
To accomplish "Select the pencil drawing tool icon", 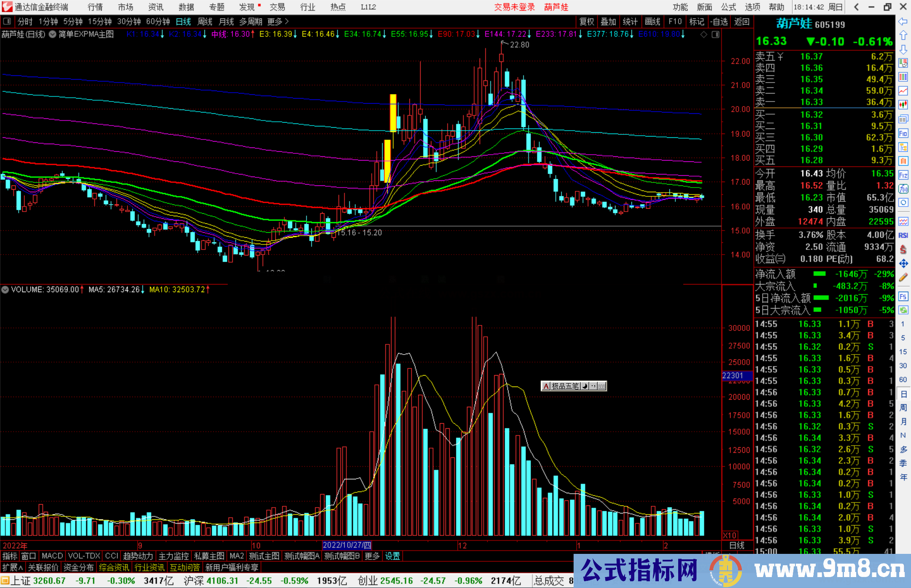I will coord(903,277).
